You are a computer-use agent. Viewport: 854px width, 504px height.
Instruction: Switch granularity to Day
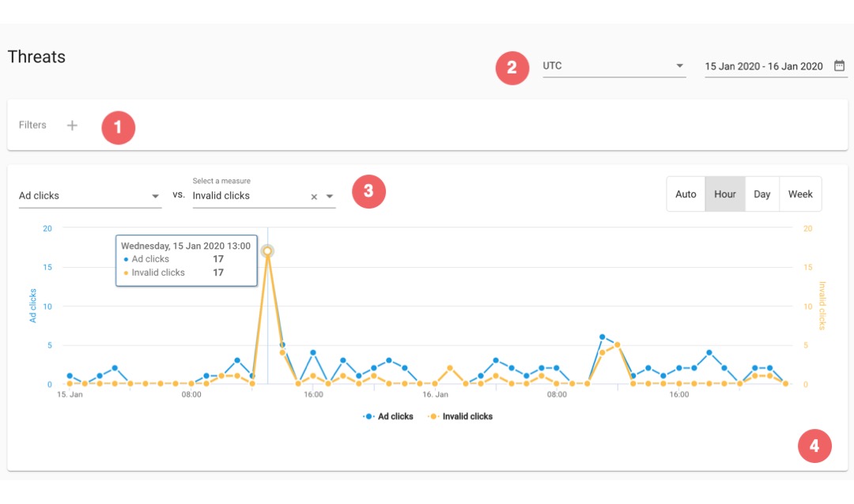pos(762,194)
